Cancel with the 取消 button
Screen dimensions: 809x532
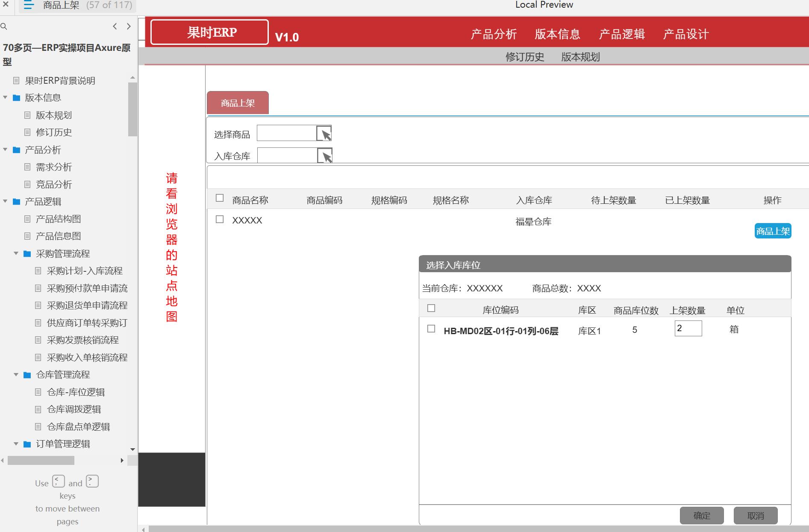point(756,516)
